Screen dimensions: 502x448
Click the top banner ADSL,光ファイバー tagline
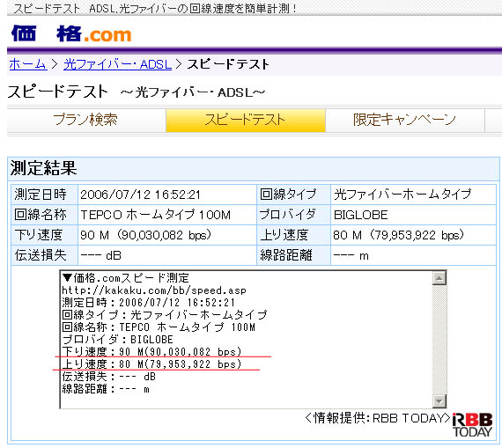(x=156, y=9)
